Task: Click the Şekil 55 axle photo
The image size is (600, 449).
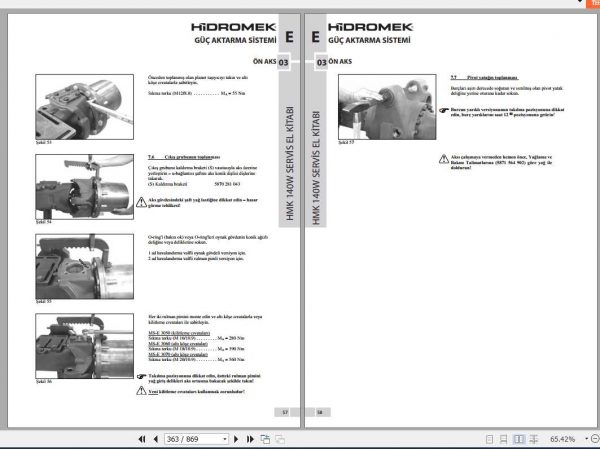Action: point(85,266)
